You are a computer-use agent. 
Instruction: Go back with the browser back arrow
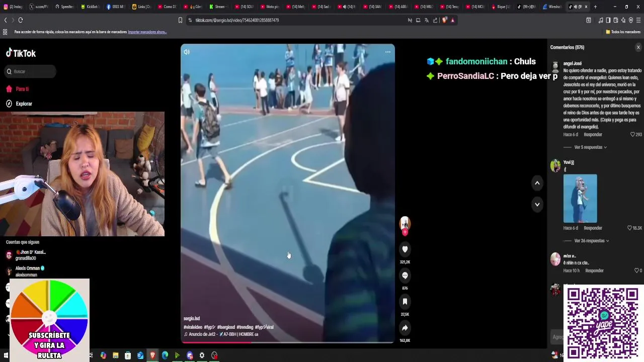click(6, 20)
